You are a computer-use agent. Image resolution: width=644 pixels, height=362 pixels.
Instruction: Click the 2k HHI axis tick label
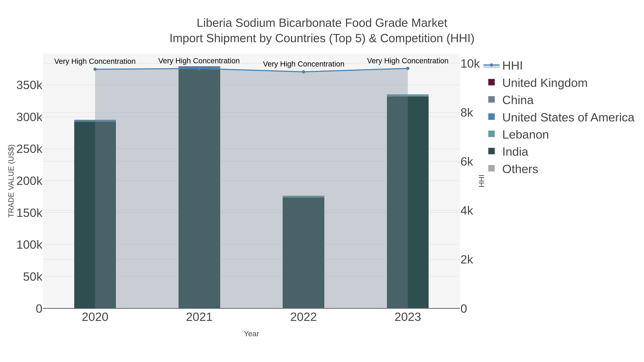pos(467,260)
